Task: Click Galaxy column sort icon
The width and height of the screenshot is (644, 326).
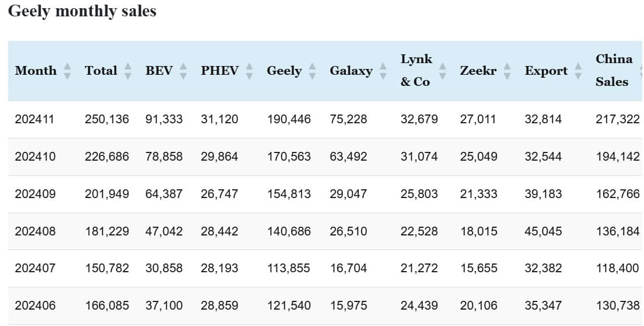Action: coord(383,71)
